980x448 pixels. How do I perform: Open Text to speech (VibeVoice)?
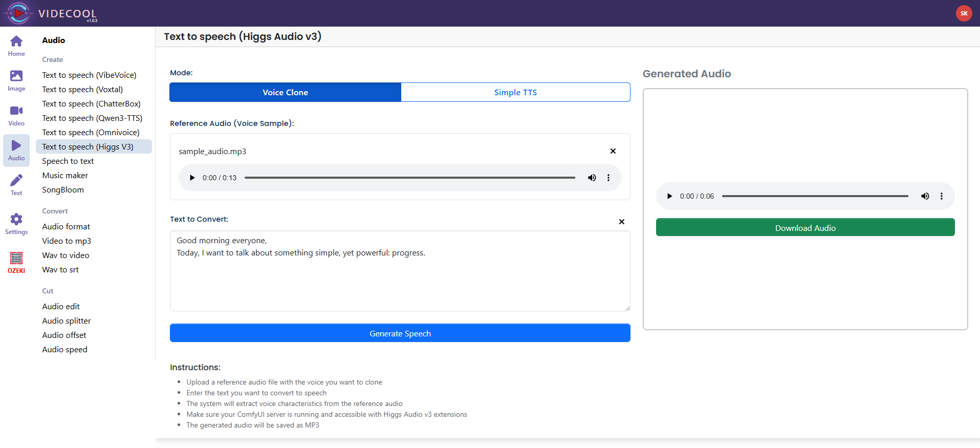tap(89, 75)
